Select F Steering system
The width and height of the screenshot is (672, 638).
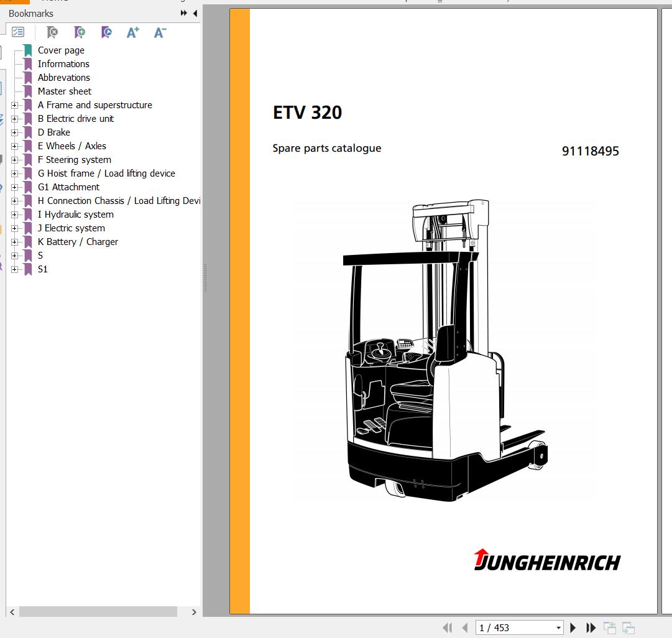[x=74, y=160]
